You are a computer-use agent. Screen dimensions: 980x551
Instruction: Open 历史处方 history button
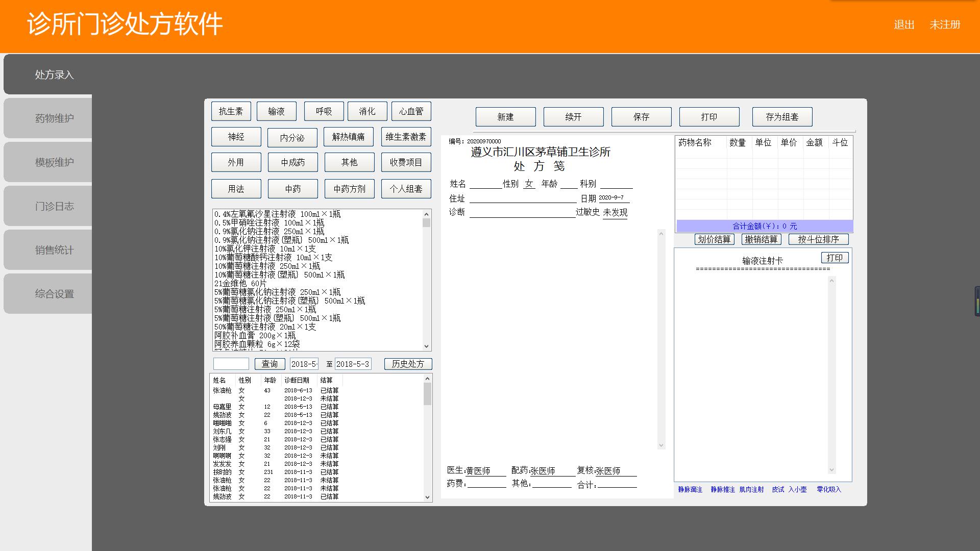pyautogui.click(x=408, y=364)
